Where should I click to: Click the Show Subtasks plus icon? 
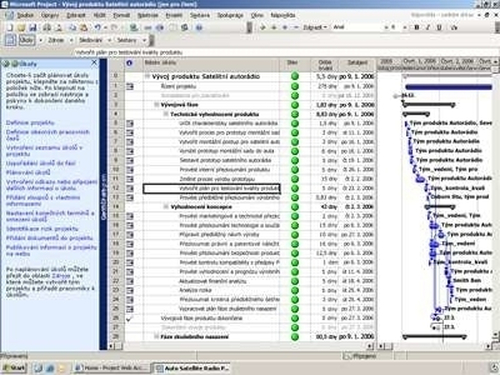[x=285, y=27]
